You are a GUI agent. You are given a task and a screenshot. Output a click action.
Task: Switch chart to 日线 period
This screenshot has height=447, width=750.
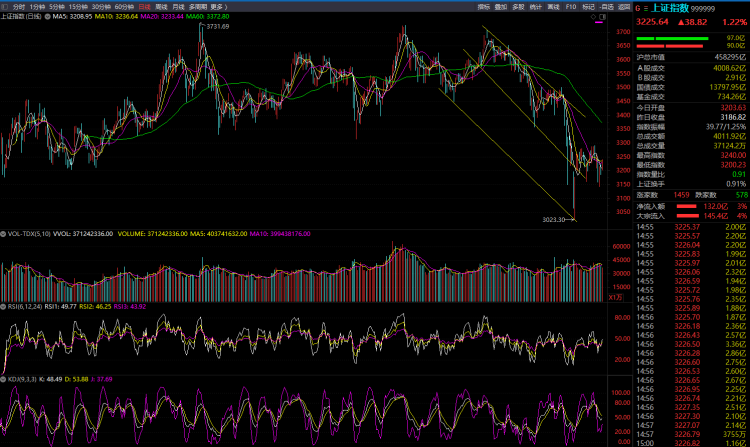(x=144, y=7)
